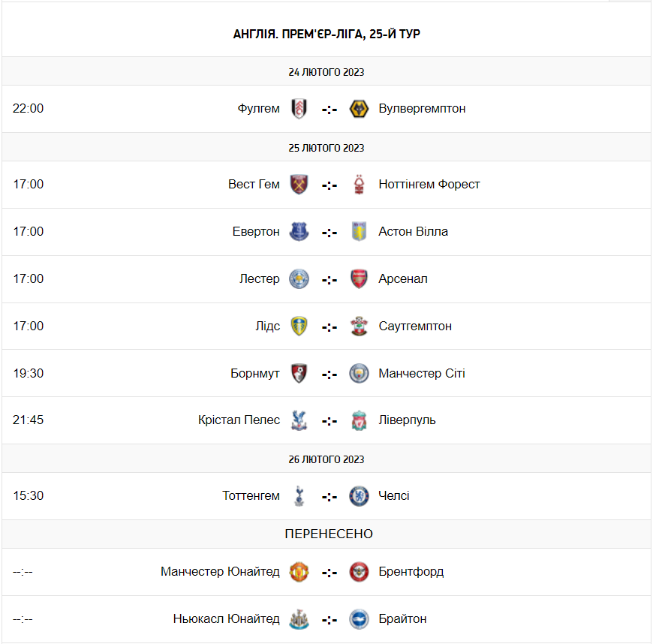Screen dimensions: 653x644
Task: Click the Everton club crest icon
Action: [299, 232]
